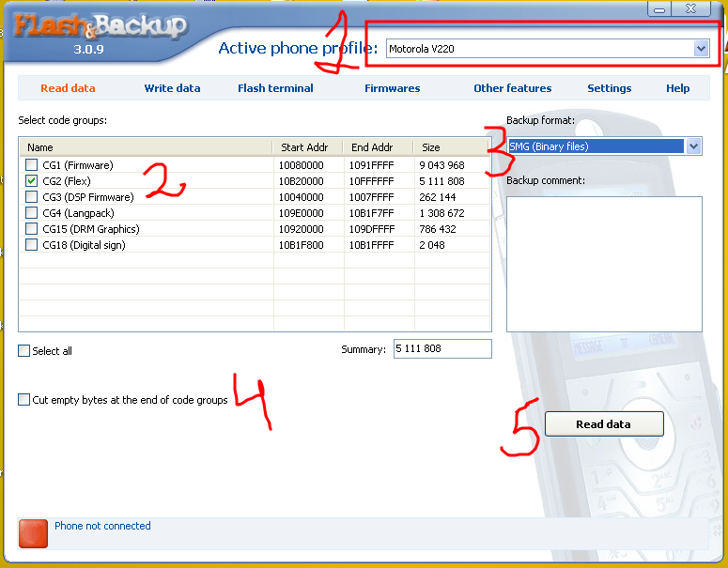Sort by the Name column header
The width and height of the screenshot is (728, 568).
tap(146, 147)
